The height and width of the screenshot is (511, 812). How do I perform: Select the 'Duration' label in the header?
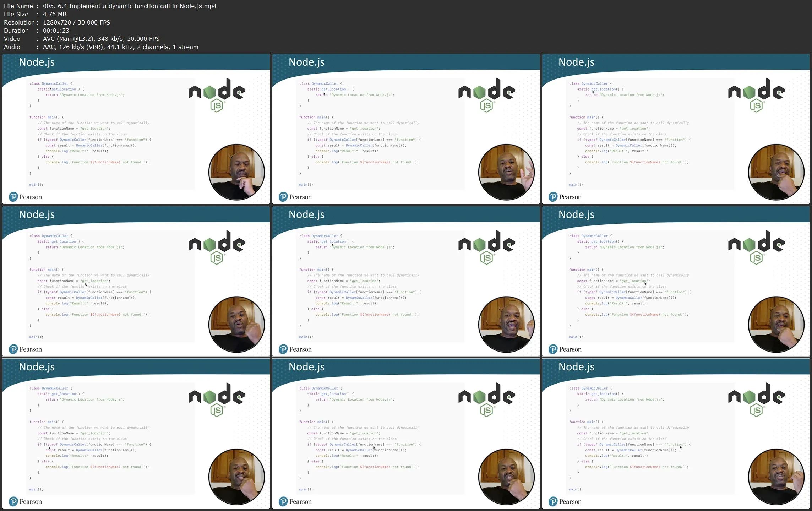pos(16,31)
